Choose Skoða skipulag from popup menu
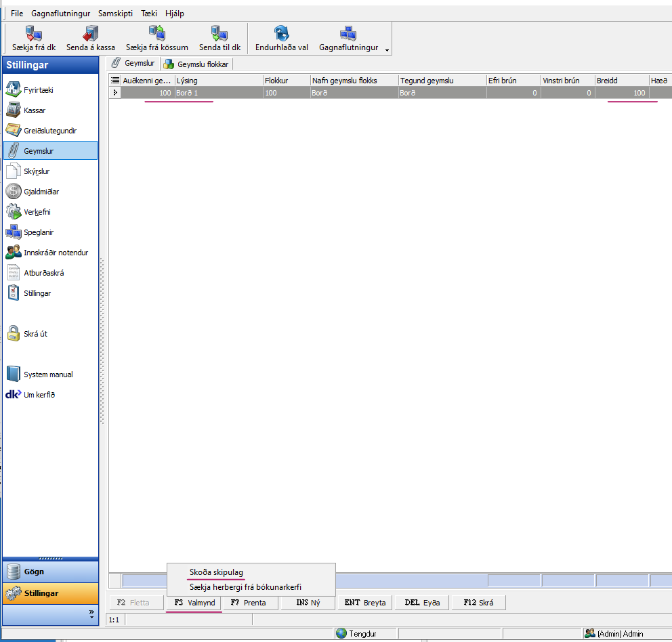 (x=216, y=573)
